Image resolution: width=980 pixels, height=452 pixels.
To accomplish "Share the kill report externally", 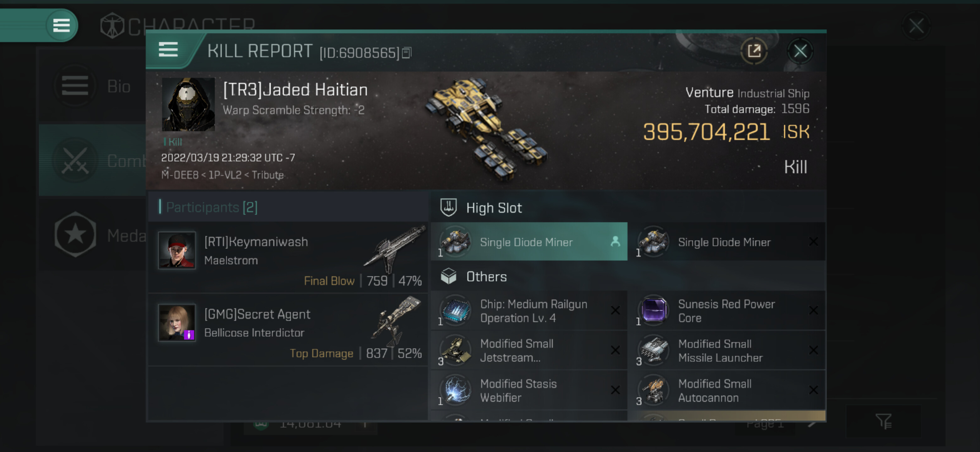I will (753, 51).
